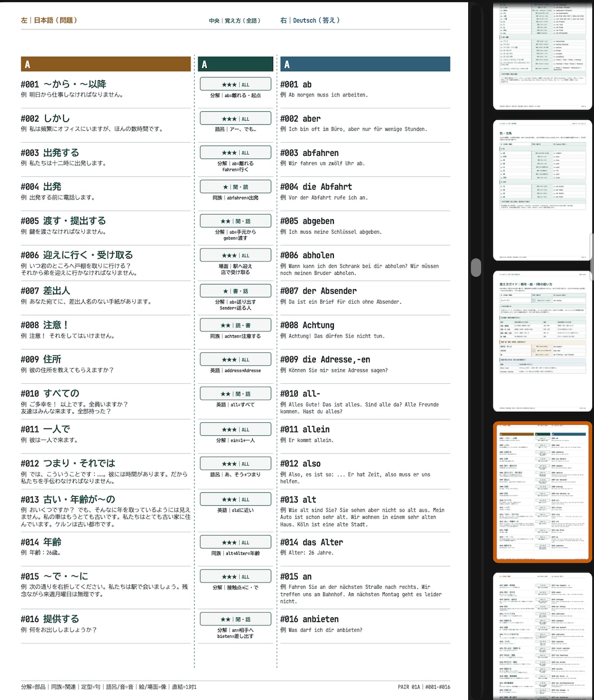Click the entry '#004 出発'
This screenshot has height=700, width=594.
[41, 187]
